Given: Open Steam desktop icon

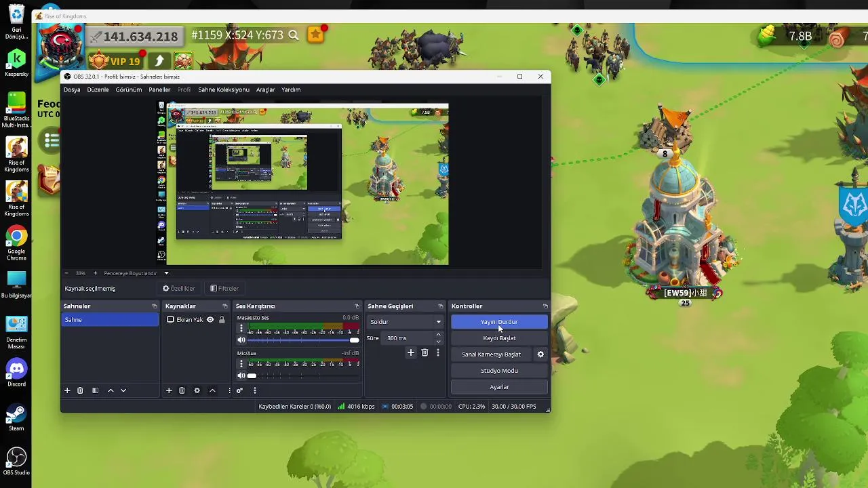Looking at the screenshot, I should [x=16, y=418].
